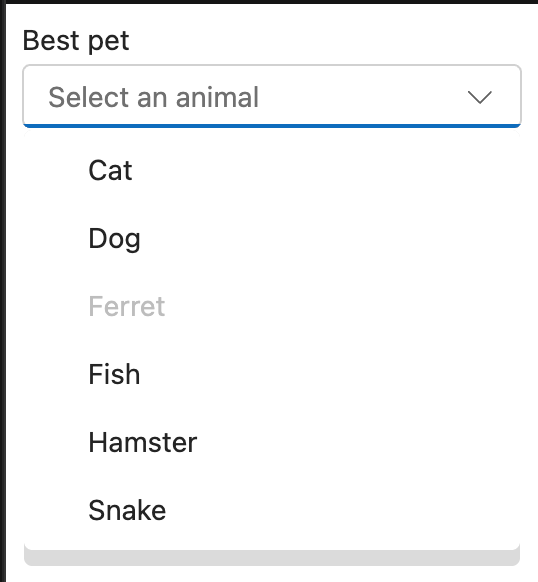Click the empty area right of Fish
Screen dimensions: 538x582
[x=330, y=374]
